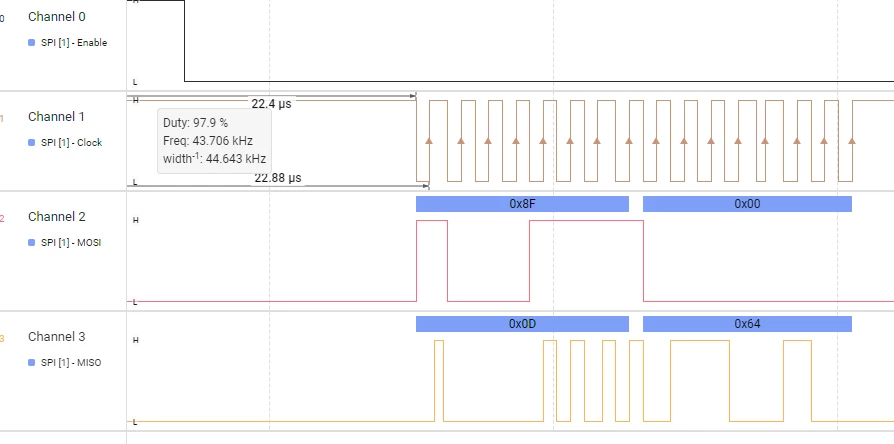Select the MOSI 0x8F decoded byte bubble
894x444 pixels.
click(x=522, y=204)
